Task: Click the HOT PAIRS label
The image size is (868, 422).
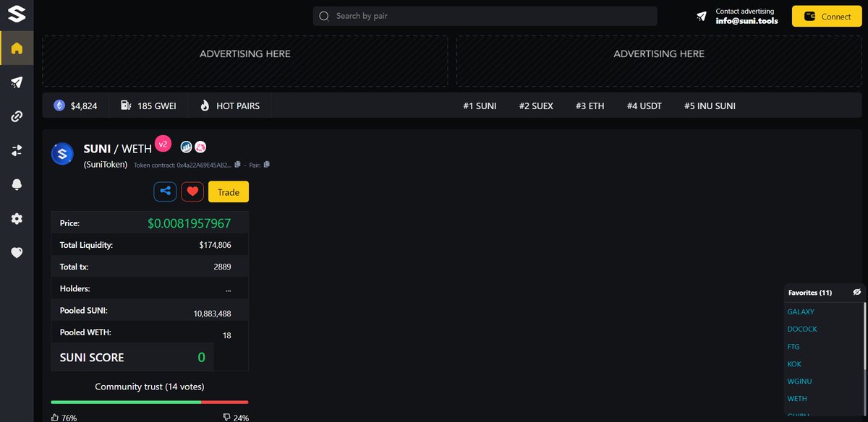Action: coord(238,105)
